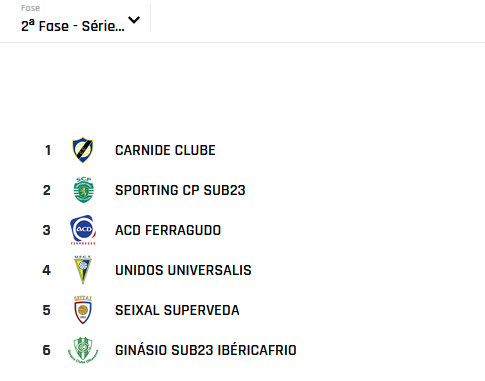Viewport: 485px width, 381px height.
Task: Select rank number 6 in standings
Action: (47, 350)
